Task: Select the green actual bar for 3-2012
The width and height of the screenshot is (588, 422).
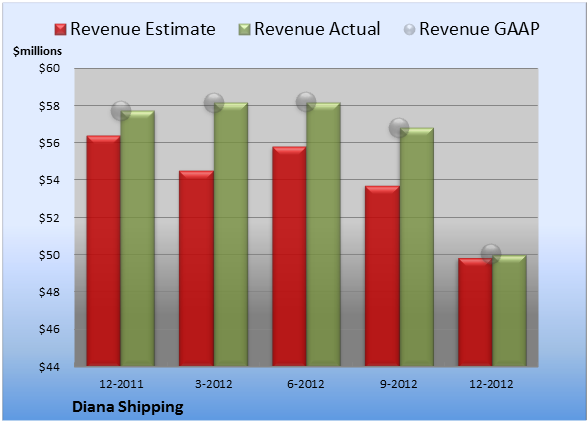Action: pos(231,234)
